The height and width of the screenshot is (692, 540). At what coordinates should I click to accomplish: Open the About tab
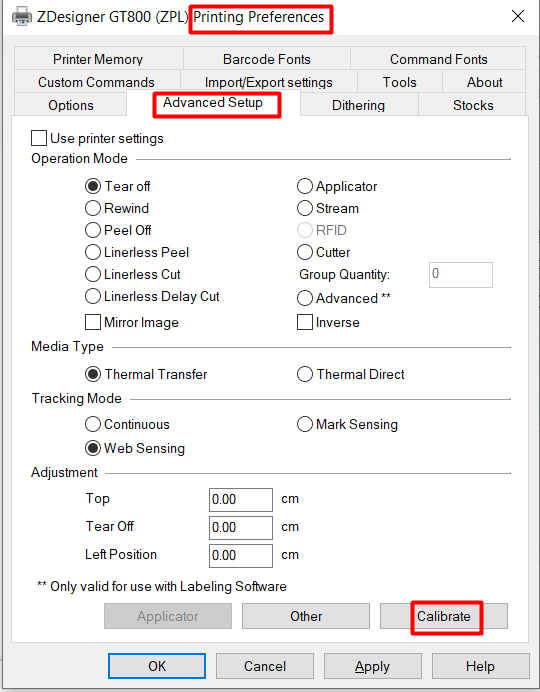pos(484,82)
